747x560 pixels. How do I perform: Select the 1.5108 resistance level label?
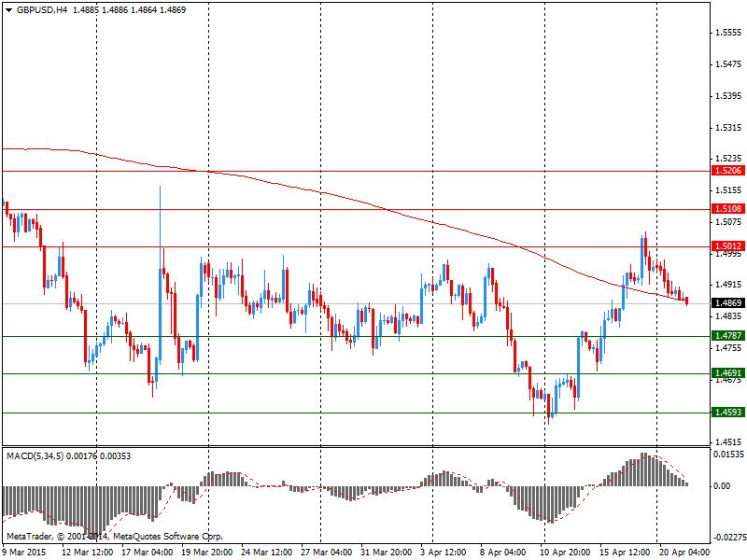tap(728, 208)
